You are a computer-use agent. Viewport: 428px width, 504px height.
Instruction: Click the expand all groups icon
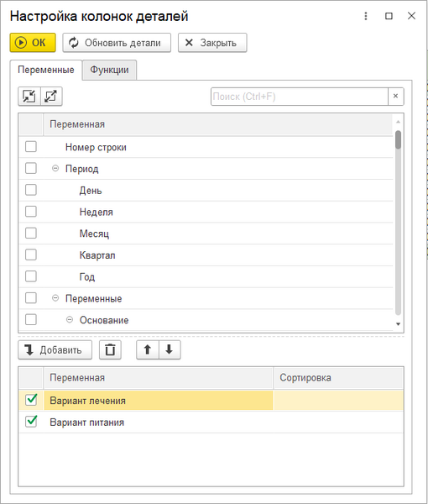(x=51, y=96)
